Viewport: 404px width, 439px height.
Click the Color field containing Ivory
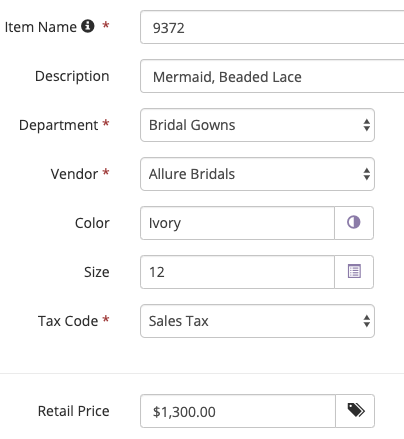click(237, 223)
